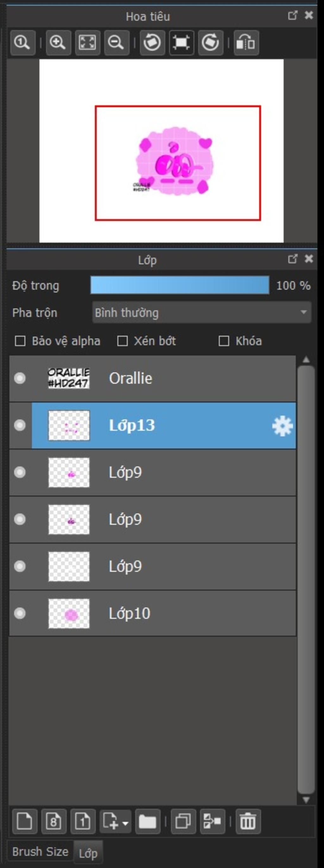Rotate canvas left in navigator
The image size is (324, 868).
coord(152,42)
